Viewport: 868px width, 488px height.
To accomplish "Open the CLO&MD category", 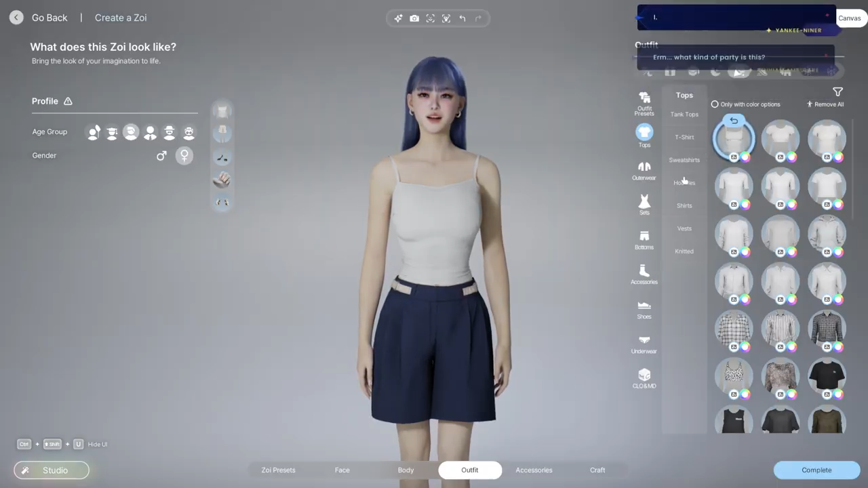I will [x=644, y=378].
